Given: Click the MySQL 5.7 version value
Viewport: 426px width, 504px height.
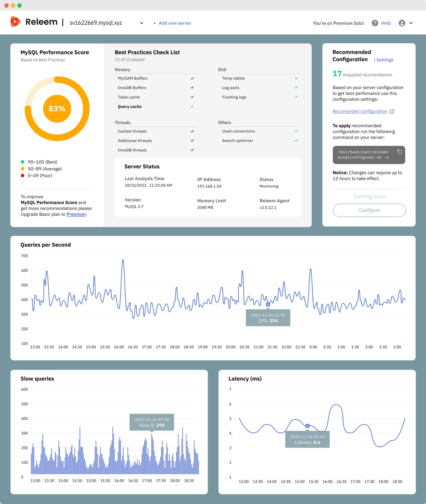Looking at the screenshot, I should click(x=134, y=207).
